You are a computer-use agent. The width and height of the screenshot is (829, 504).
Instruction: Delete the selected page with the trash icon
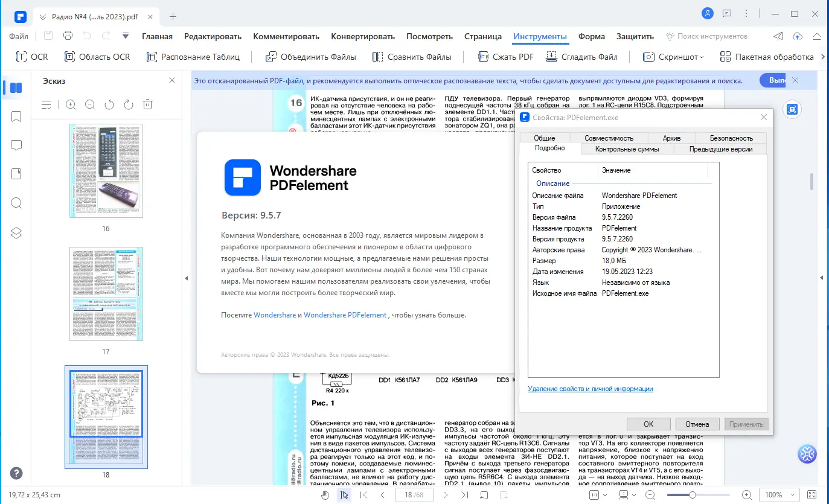pyautogui.click(x=148, y=104)
